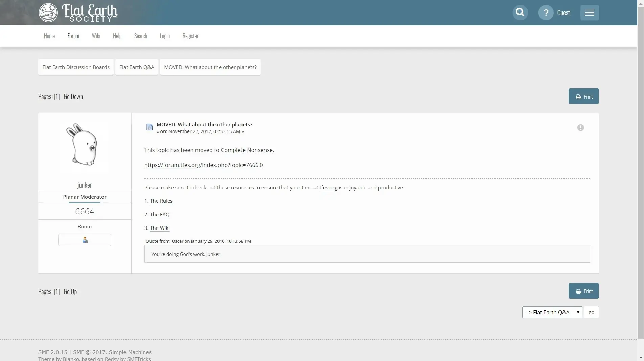
Task: Open the search magnifier icon in header
Action: [520, 13]
